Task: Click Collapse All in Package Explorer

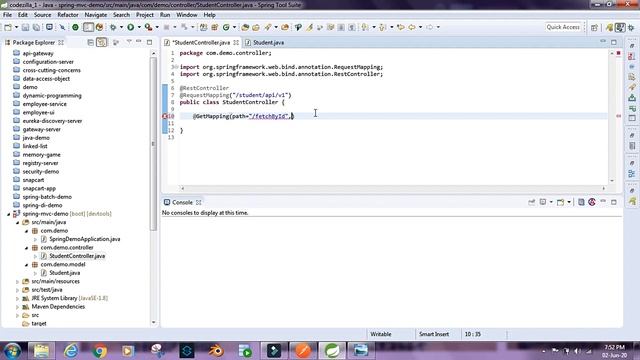Action: (x=91, y=42)
